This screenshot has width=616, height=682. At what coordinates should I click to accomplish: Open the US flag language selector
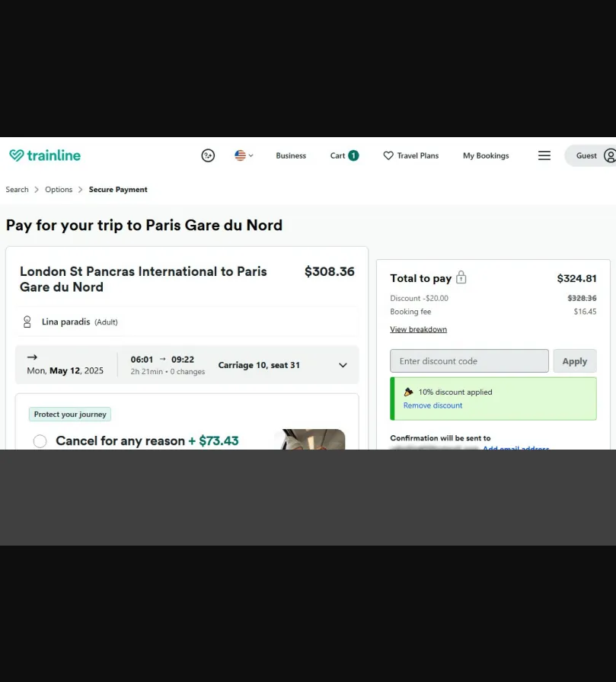click(244, 155)
